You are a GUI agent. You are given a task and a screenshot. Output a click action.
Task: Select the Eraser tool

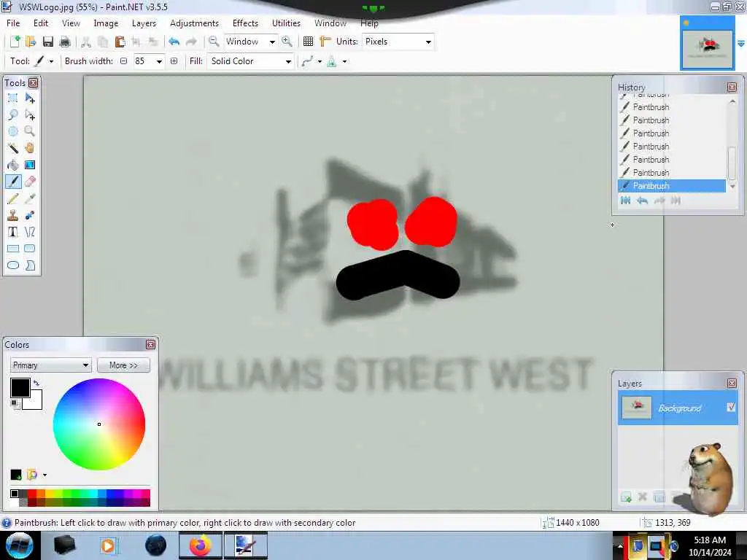pos(29,182)
